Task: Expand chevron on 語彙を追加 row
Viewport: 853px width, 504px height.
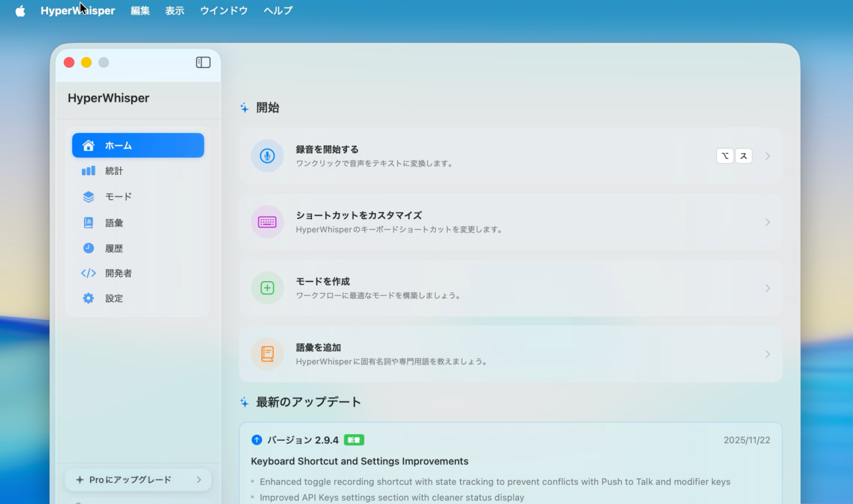Action: [x=768, y=354]
